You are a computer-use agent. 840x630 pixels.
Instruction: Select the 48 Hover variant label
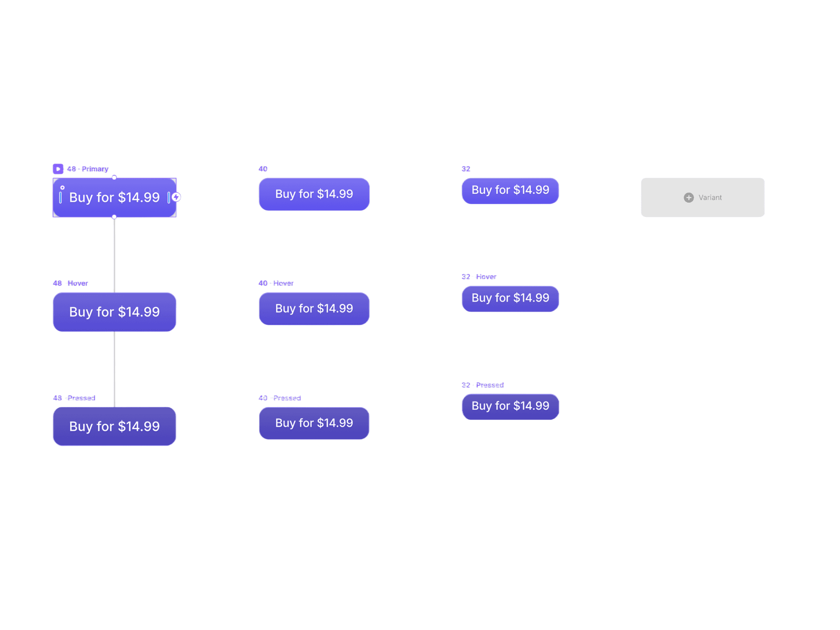coord(71,283)
